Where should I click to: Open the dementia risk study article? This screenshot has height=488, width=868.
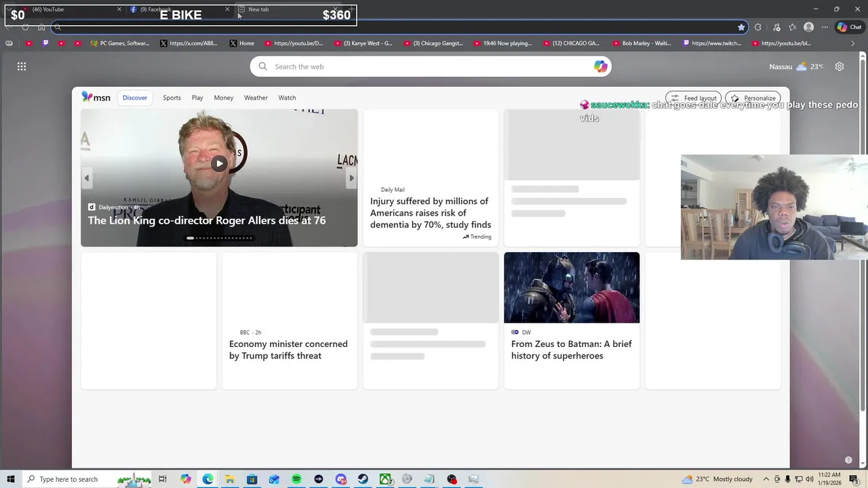pyautogui.click(x=431, y=213)
